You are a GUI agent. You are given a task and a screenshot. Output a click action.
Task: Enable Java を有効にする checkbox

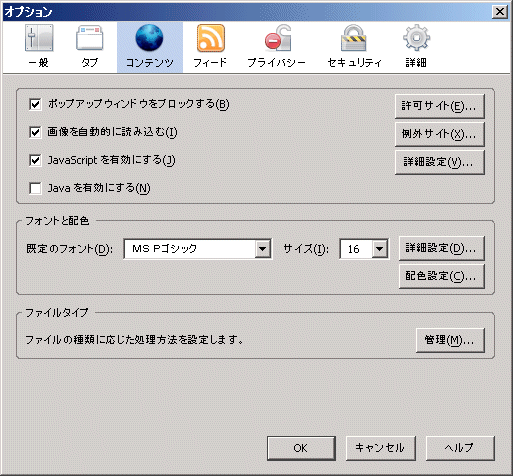(35, 188)
